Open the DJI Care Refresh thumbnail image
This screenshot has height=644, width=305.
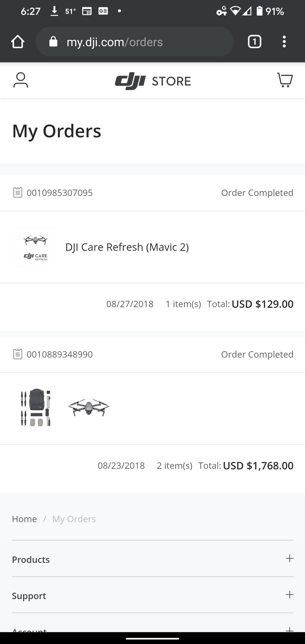35,247
